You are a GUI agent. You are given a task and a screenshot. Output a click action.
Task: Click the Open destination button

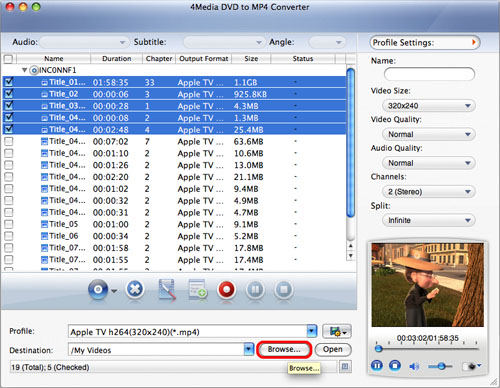(x=333, y=349)
